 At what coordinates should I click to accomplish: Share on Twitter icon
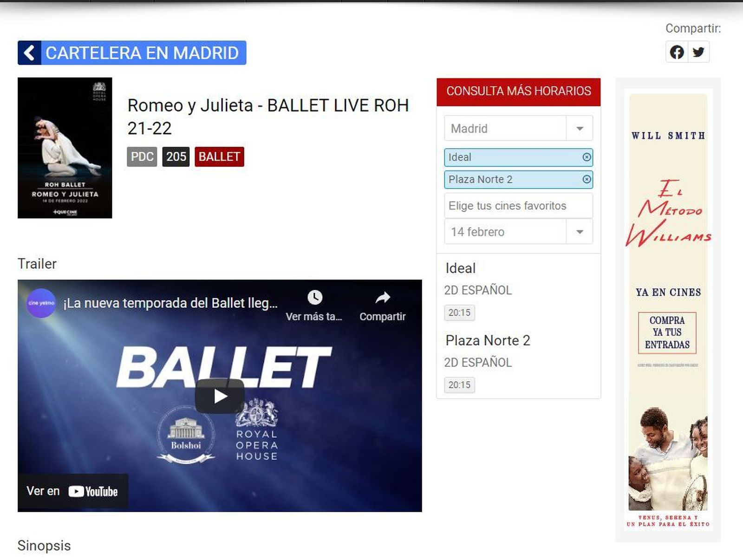pos(698,52)
